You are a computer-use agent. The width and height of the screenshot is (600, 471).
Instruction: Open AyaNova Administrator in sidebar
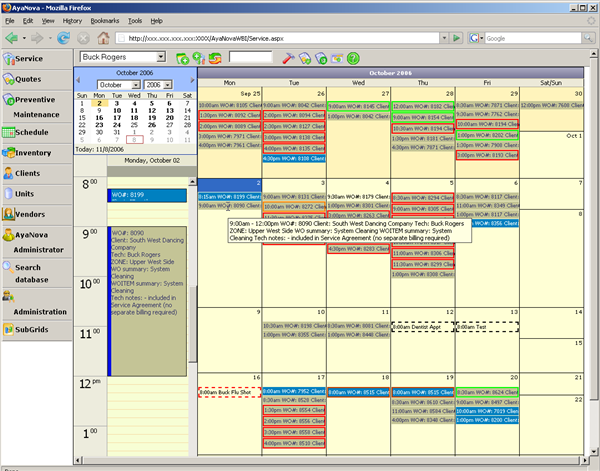click(37, 242)
